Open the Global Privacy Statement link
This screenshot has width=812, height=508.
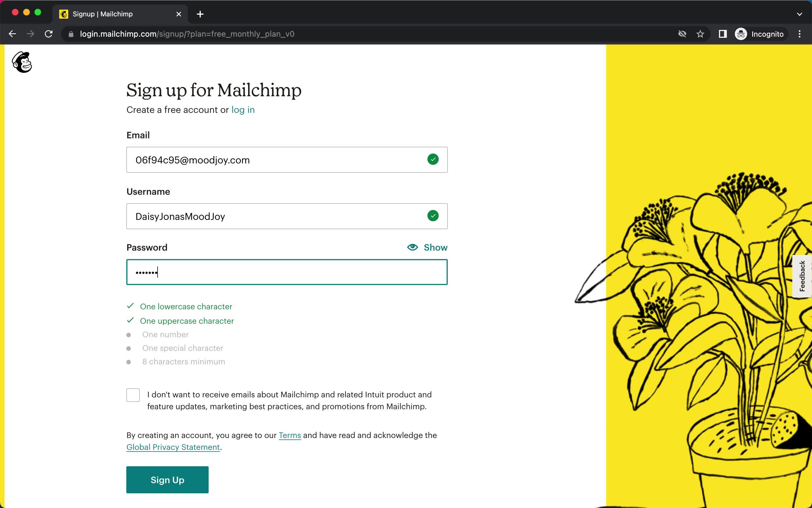coord(173,447)
